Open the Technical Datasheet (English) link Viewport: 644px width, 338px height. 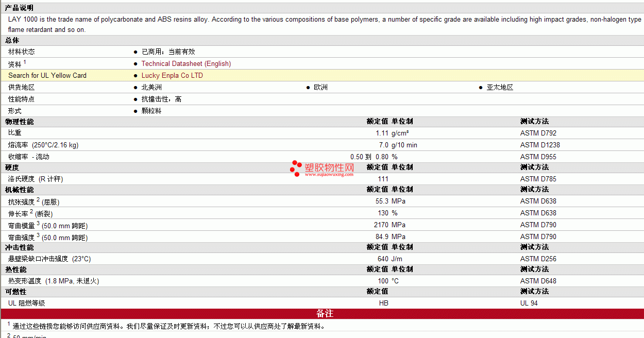[186, 64]
